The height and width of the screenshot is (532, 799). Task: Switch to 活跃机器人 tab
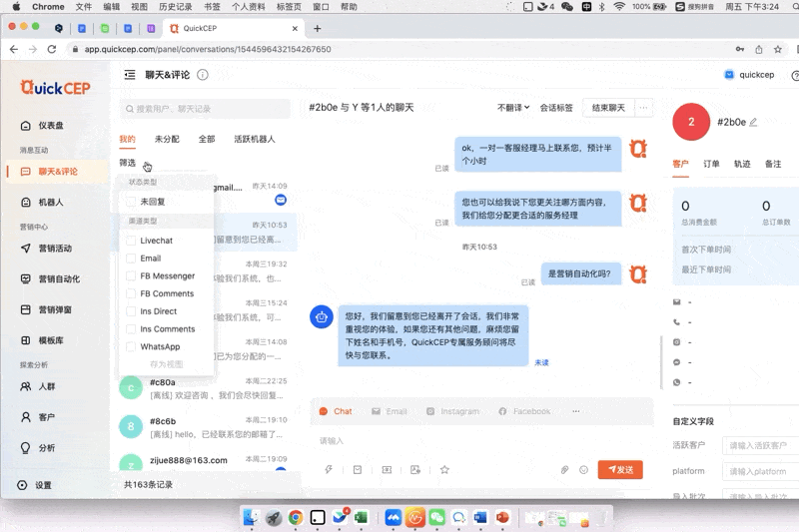click(255, 139)
